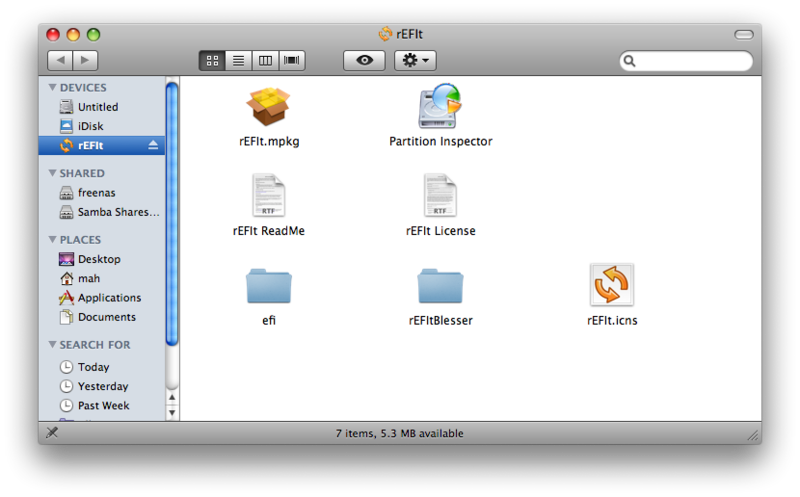Open Documents from the sidebar
The width and height of the screenshot is (800, 497).
[102, 317]
